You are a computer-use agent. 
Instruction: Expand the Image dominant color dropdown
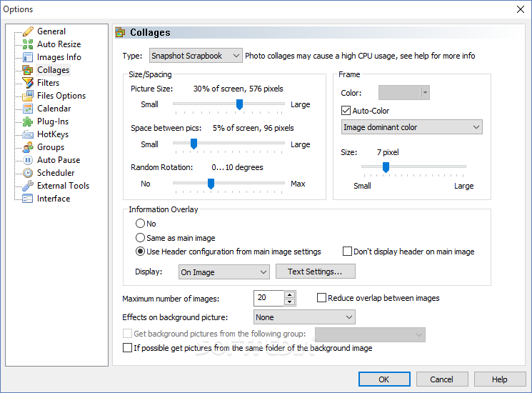411,127
